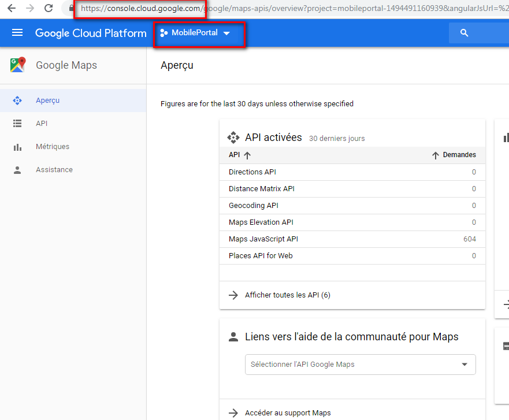Click the Google Cloud Platform title
The image size is (509, 420).
(x=91, y=33)
